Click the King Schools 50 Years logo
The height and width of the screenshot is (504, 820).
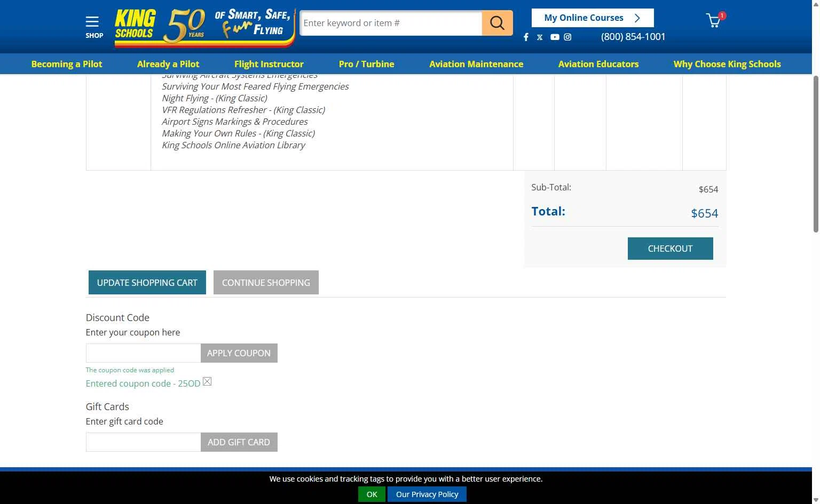pos(204,27)
